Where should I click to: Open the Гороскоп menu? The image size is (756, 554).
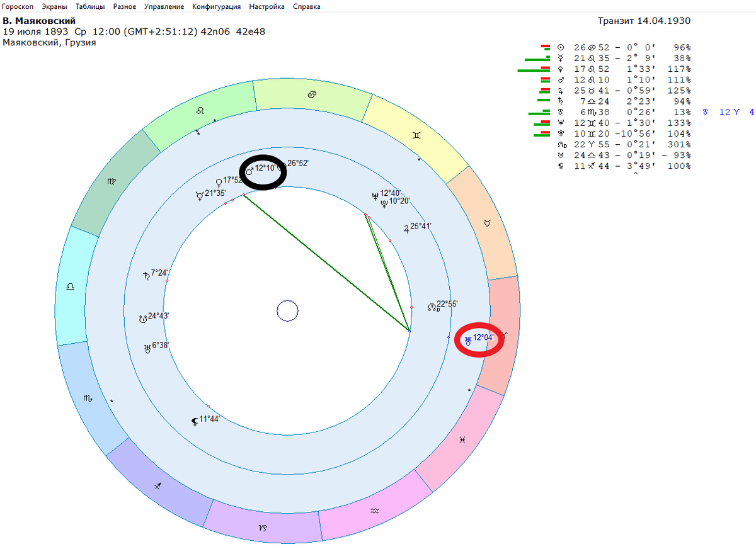(x=17, y=6)
